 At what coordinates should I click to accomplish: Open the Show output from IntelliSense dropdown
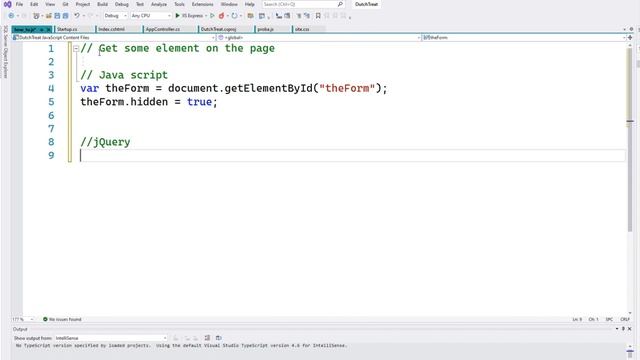click(x=111, y=338)
